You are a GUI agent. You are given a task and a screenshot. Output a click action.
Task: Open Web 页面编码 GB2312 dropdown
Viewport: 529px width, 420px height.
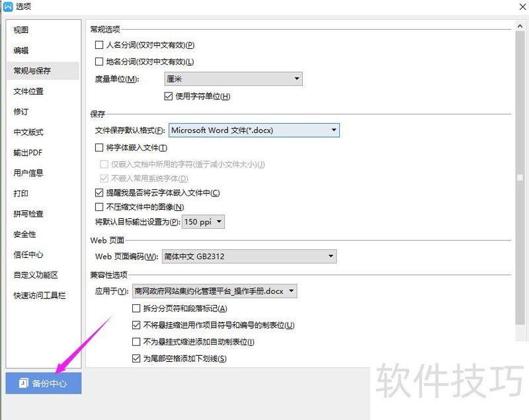(x=249, y=257)
